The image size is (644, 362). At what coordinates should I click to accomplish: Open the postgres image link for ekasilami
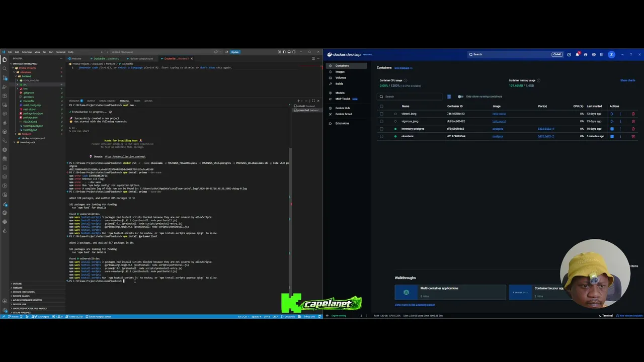[x=498, y=136]
